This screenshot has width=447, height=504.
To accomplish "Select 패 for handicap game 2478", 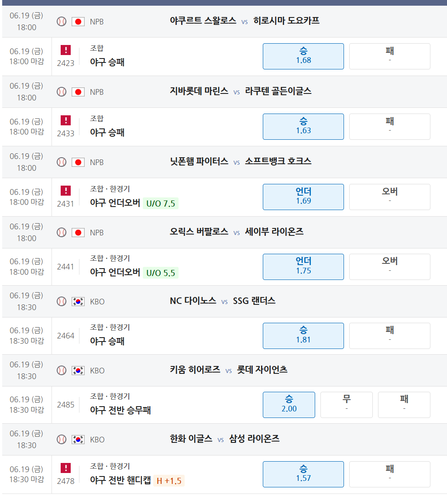I will tap(389, 474).
